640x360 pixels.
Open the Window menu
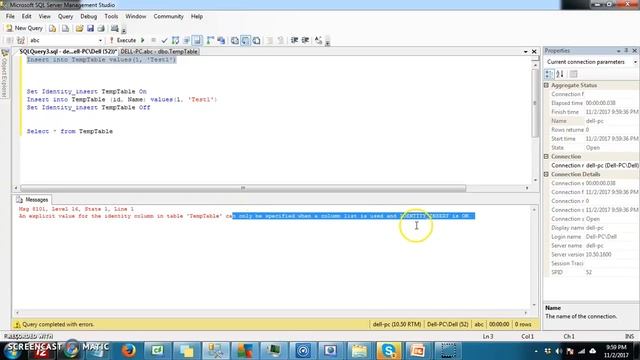136,16
